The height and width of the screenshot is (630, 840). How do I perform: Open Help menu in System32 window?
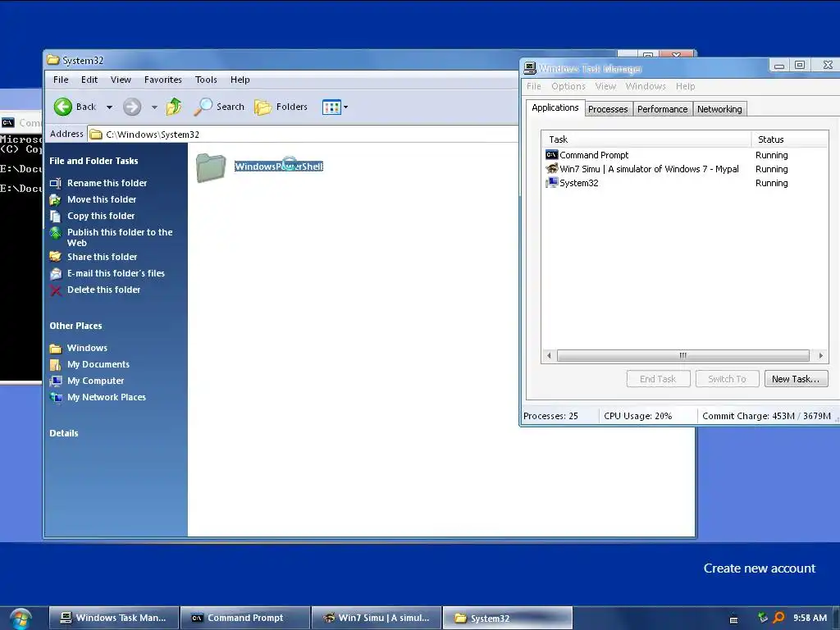click(240, 80)
